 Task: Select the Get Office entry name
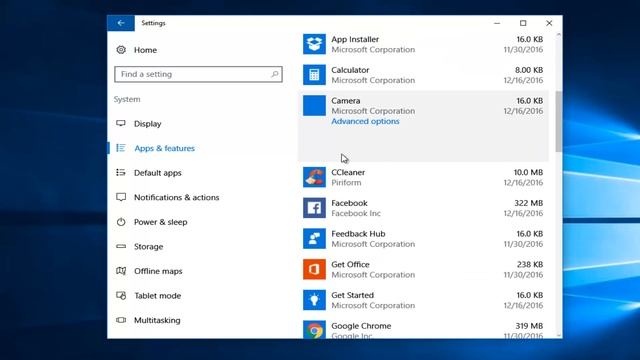[350, 264]
